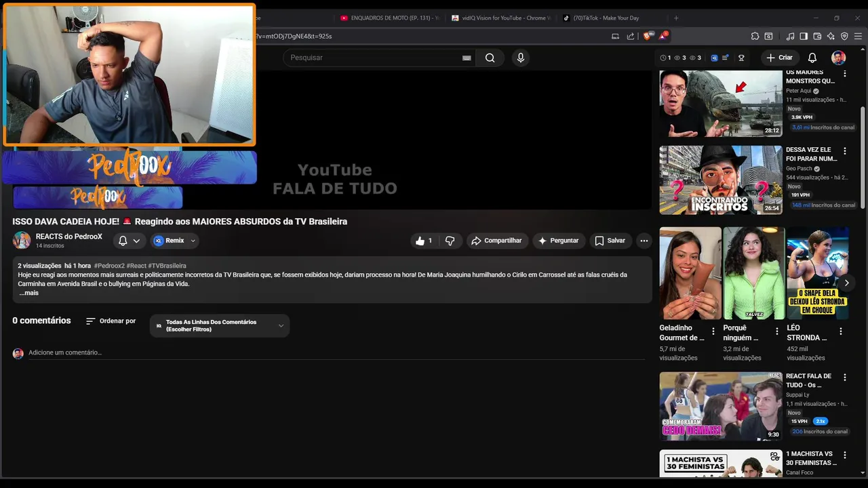Image resolution: width=868 pixels, height=488 pixels.
Task: Switch to vidIQ Vision for YouTube tab
Action: click(x=500, y=18)
